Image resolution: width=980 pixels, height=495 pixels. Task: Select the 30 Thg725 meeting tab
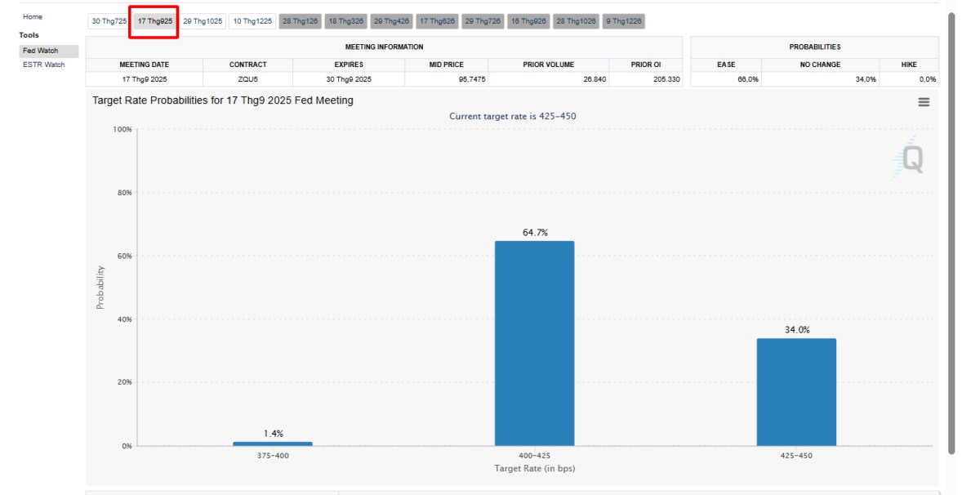[109, 21]
